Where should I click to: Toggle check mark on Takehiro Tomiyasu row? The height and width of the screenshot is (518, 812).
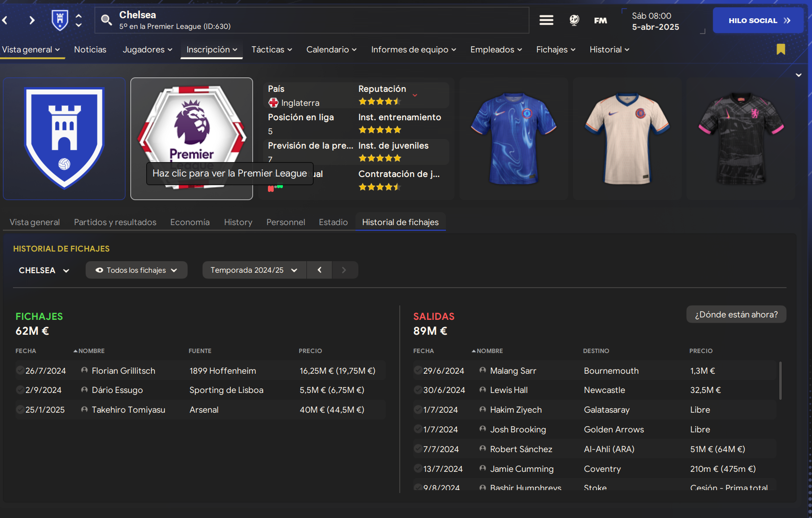click(x=20, y=409)
